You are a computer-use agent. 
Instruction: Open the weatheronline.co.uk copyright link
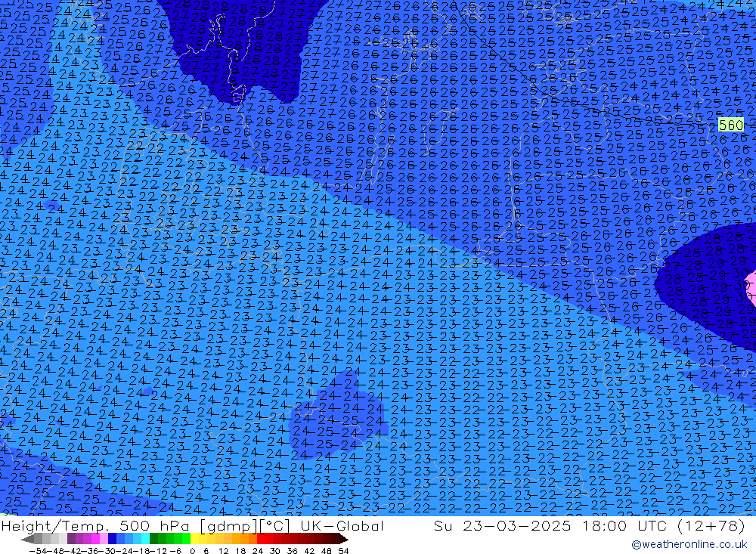pos(689,544)
